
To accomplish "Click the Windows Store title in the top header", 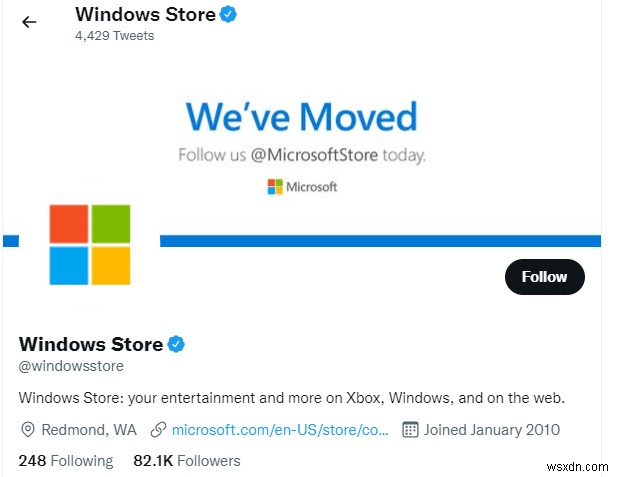I will tap(145, 14).
